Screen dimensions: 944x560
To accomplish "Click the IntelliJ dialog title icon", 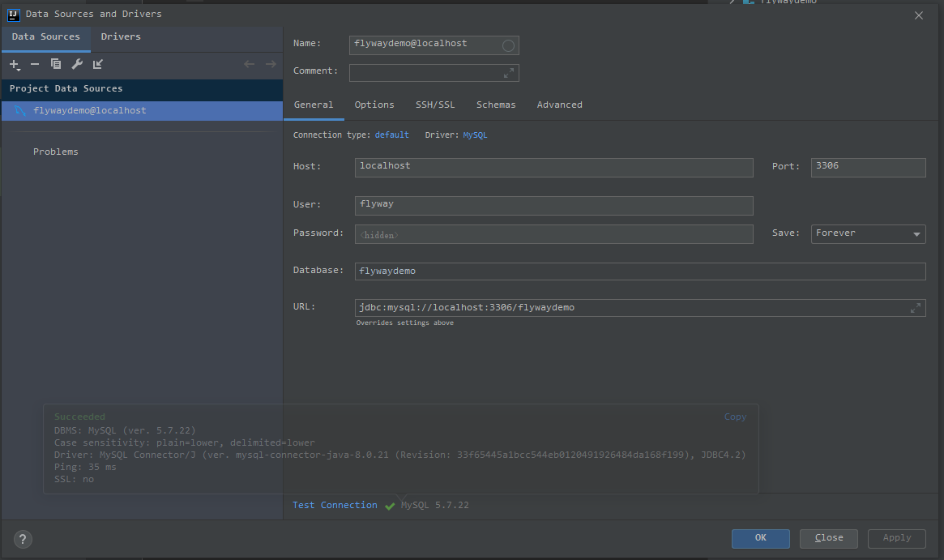I will 13,15.
